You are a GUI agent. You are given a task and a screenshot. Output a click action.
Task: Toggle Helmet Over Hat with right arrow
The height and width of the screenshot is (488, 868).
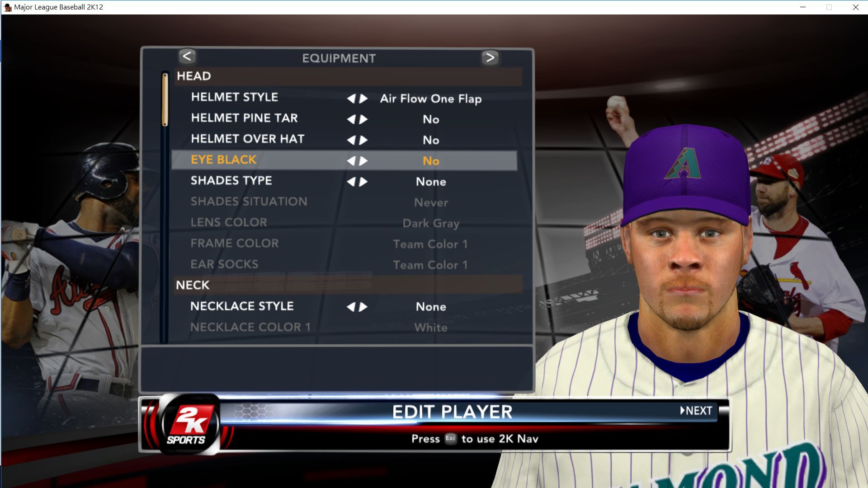[363, 140]
